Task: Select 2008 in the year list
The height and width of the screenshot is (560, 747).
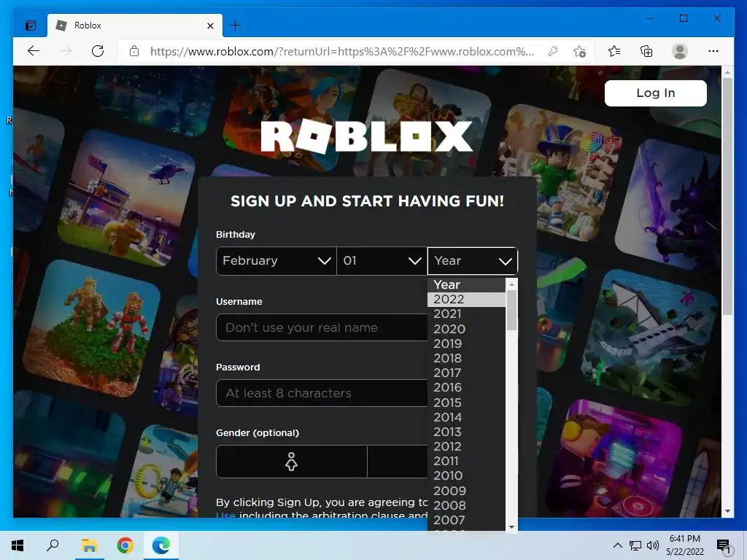Action: (x=466, y=505)
